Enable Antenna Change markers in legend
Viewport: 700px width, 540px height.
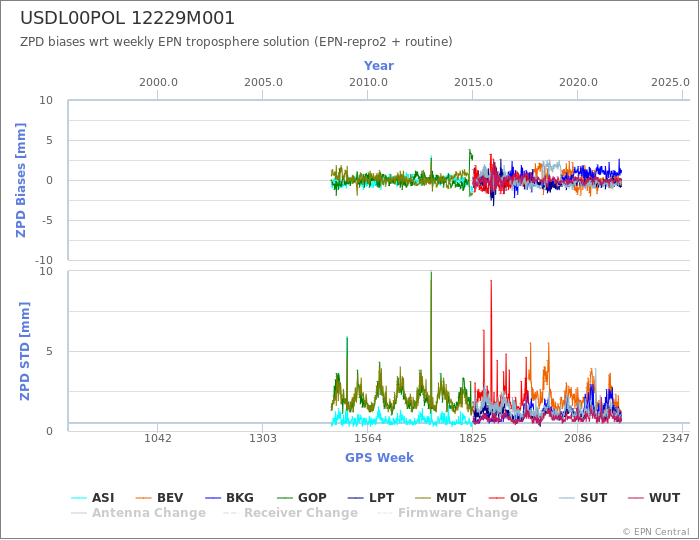(x=138, y=513)
